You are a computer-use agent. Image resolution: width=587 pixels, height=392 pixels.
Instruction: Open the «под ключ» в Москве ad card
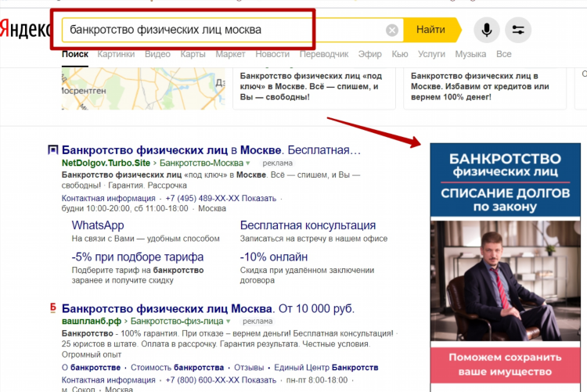(x=314, y=88)
